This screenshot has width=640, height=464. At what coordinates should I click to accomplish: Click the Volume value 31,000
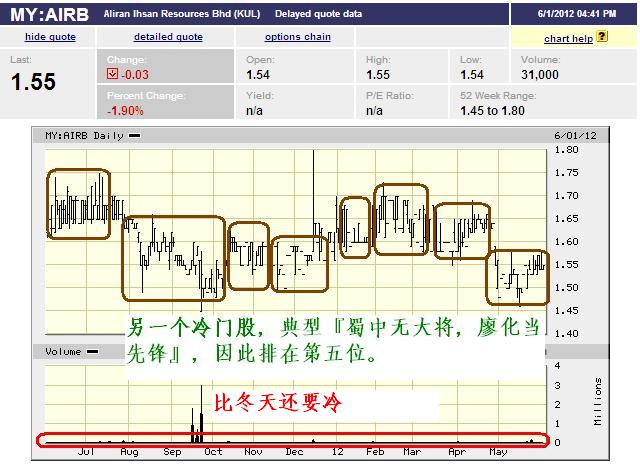tap(540, 75)
